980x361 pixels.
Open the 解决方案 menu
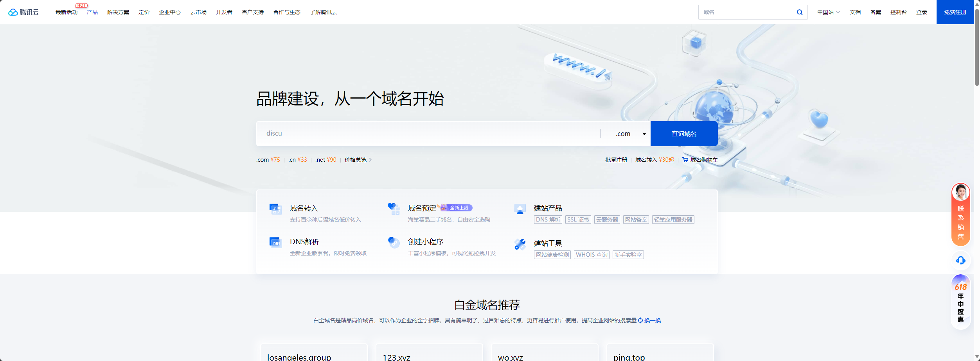118,12
